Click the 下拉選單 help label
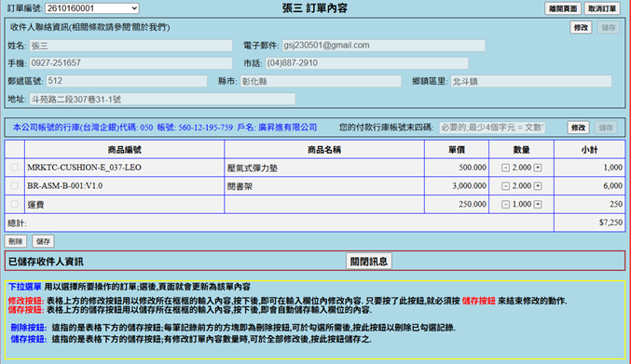Viewport: 631px width, 364px height. [25, 287]
